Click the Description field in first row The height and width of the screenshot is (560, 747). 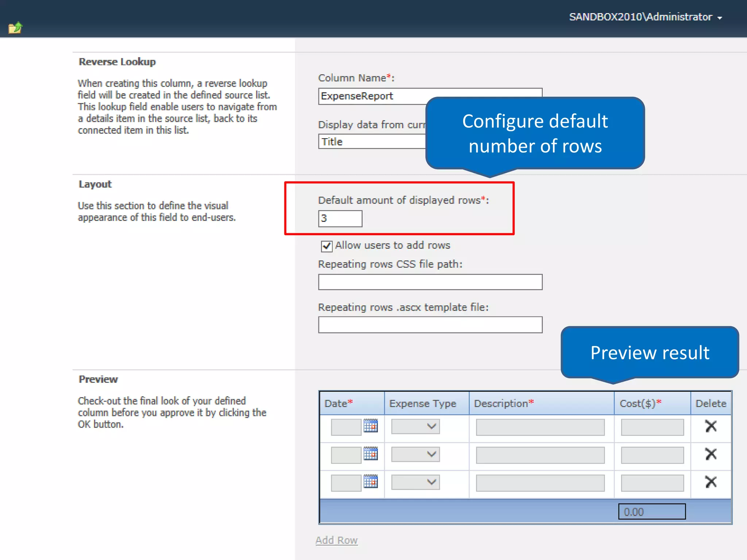(x=540, y=427)
